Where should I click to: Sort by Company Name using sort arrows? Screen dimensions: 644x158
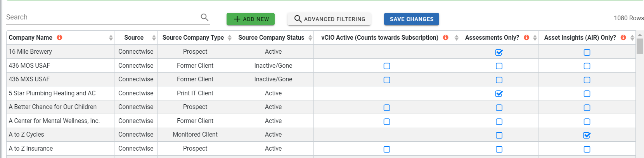(x=111, y=38)
